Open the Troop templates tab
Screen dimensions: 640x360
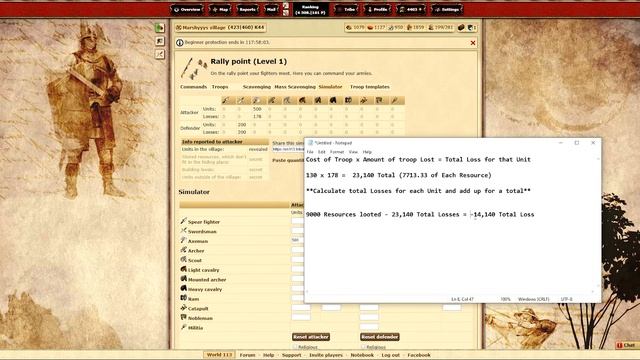coord(369,87)
